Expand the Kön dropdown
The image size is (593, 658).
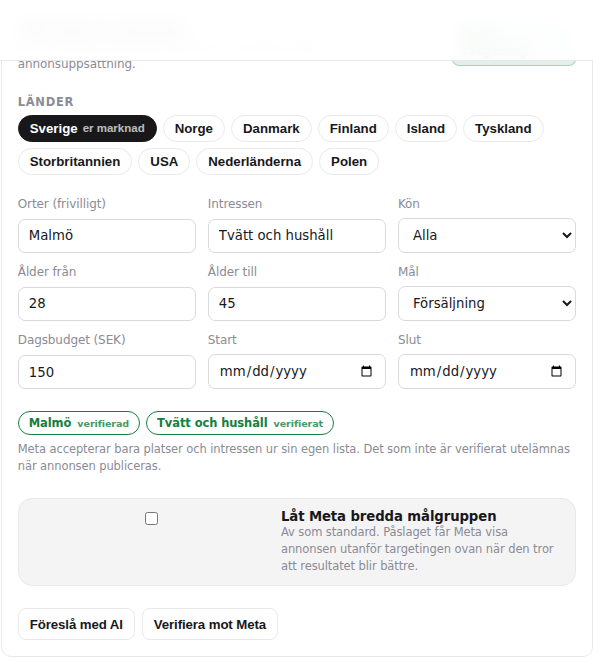tap(487, 235)
